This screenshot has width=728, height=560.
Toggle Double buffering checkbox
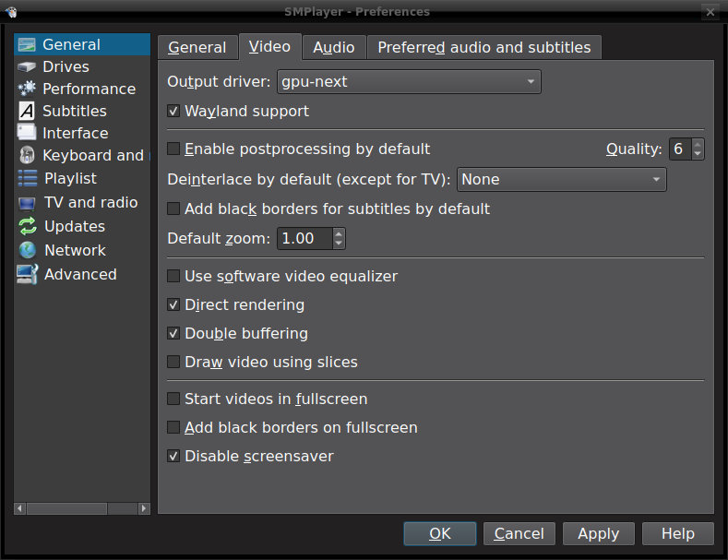[173, 333]
